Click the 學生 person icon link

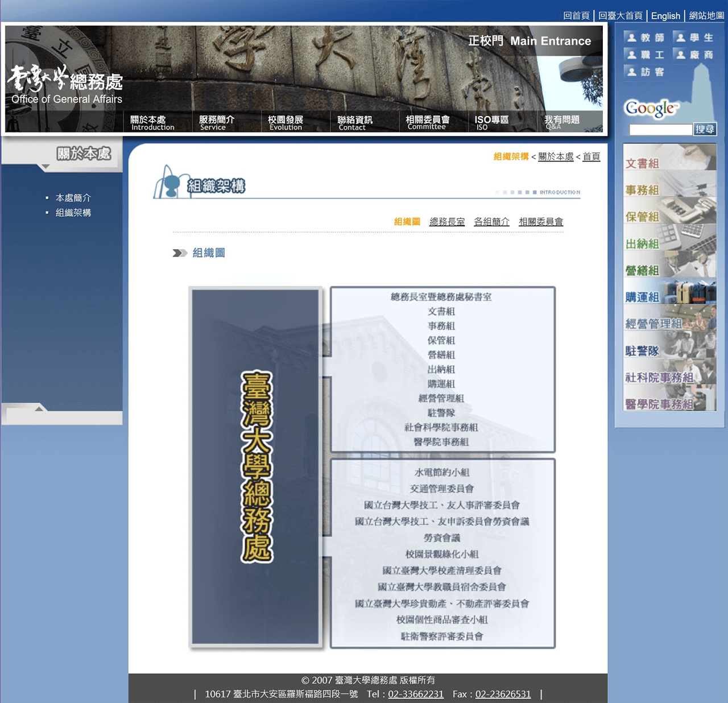693,38
